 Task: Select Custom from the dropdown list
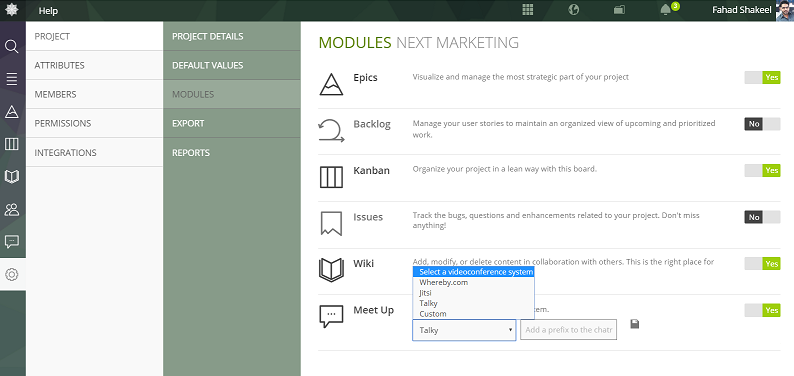pyautogui.click(x=473, y=314)
